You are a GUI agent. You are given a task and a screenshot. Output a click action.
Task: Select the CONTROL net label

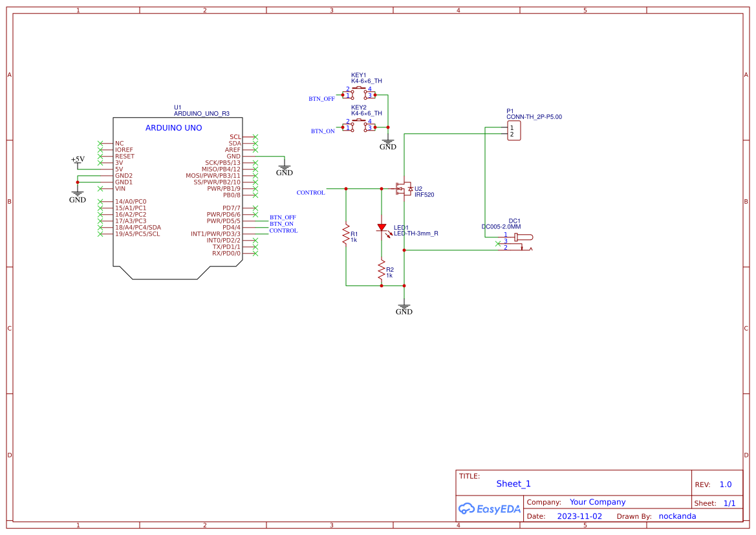coord(310,192)
